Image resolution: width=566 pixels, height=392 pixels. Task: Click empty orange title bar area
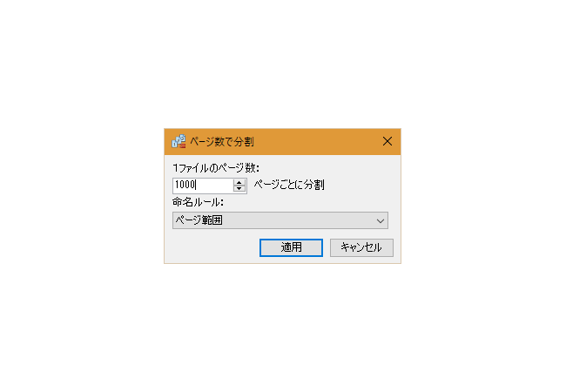coord(316,141)
